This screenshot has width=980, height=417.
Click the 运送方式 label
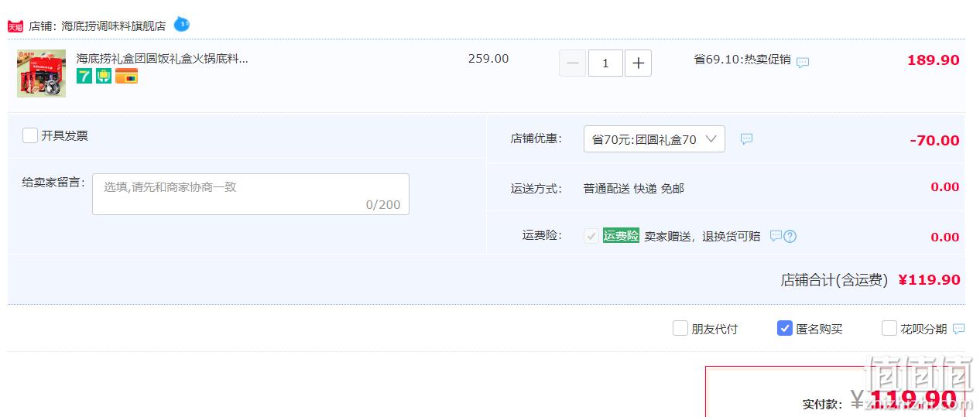[536, 188]
